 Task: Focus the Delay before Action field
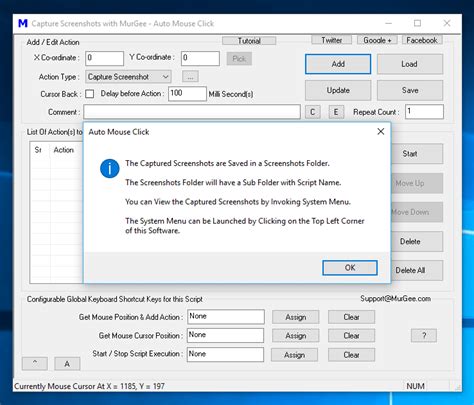tap(187, 94)
